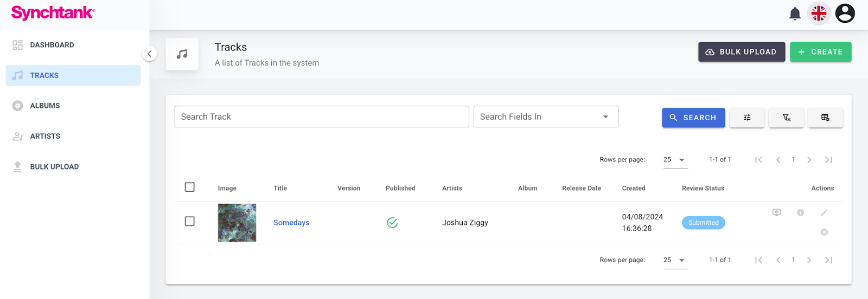Screen dimensions: 868x299
Task: Open the bottom Rows per page dropdown
Action: pos(675,261)
